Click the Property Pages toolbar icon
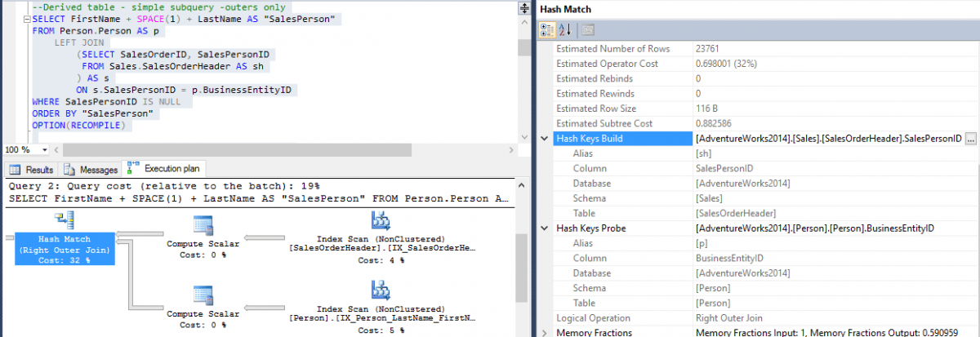 click(587, 30)
